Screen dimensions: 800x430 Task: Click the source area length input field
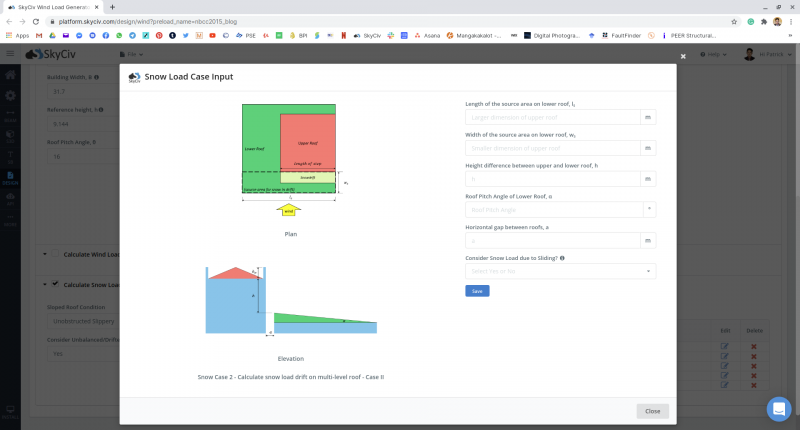552,117
